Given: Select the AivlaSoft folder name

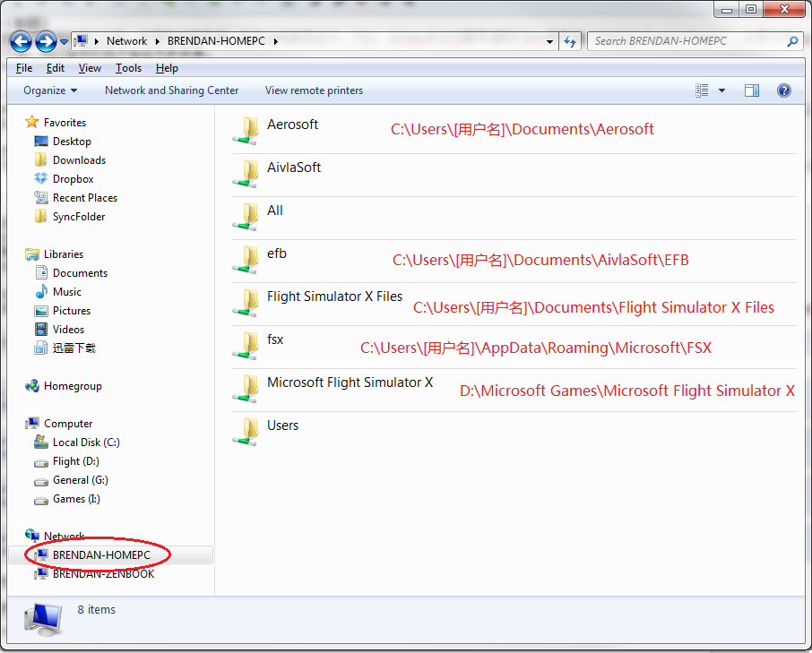Looking at the screenshot, I should click(294, 168).
